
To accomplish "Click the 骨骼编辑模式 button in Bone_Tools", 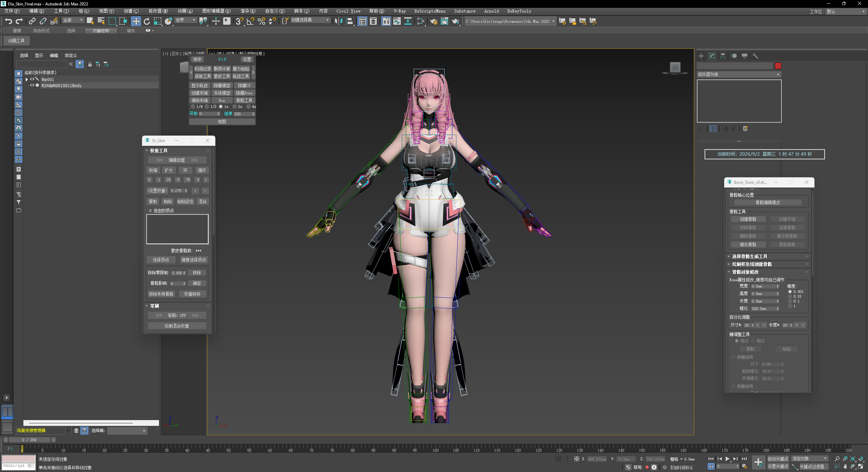I will click(x=768, y=202).
